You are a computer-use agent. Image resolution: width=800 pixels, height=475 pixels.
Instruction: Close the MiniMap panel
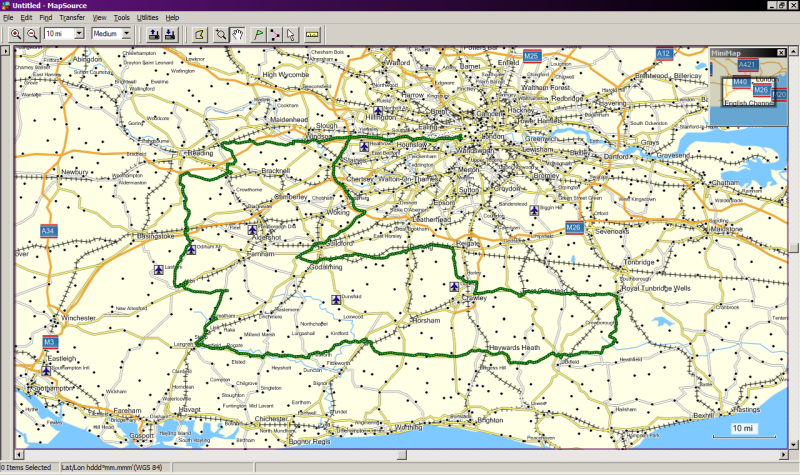click(781, 52)
